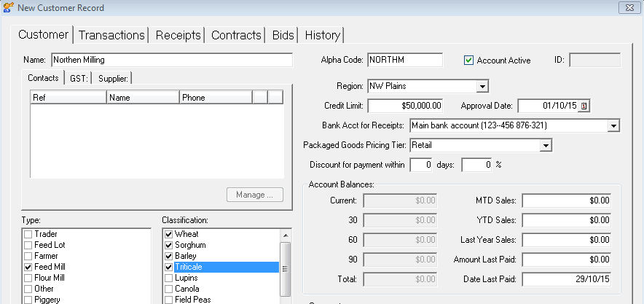Open the Bank Acct for Receipts dropdown
Screen dimensions: 644x304
613,126
